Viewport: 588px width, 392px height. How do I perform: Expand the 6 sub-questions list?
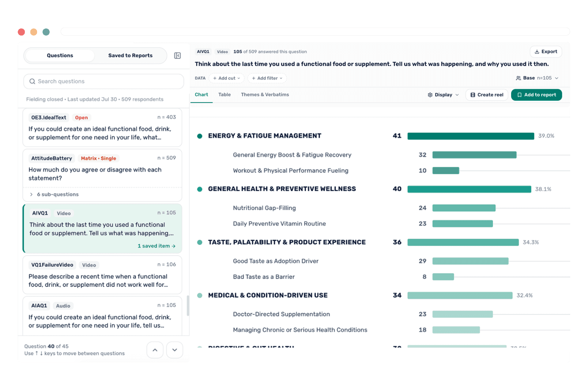point(55,194)
